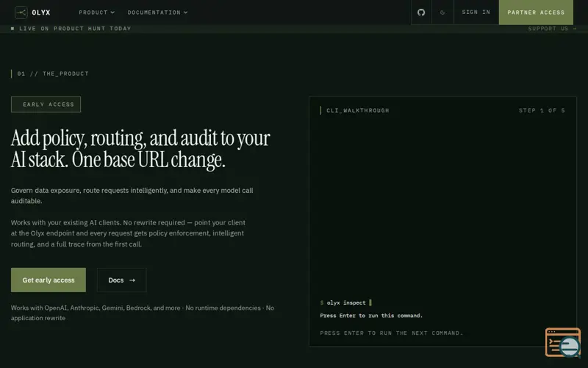Open Partner Access button

point(536,13)
